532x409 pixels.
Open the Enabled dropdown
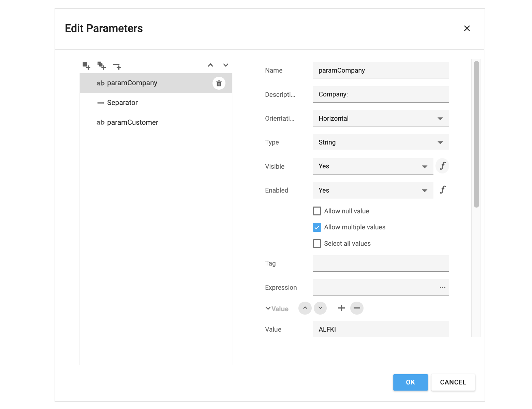[x=373, y=190]
